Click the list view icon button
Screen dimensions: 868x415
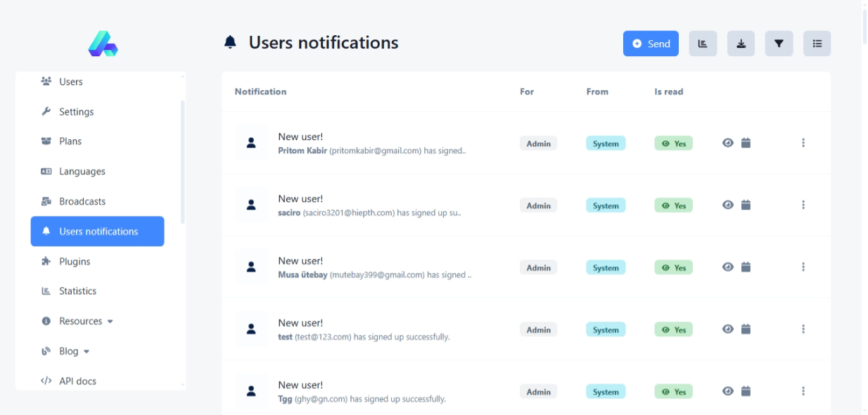point(817,44)
